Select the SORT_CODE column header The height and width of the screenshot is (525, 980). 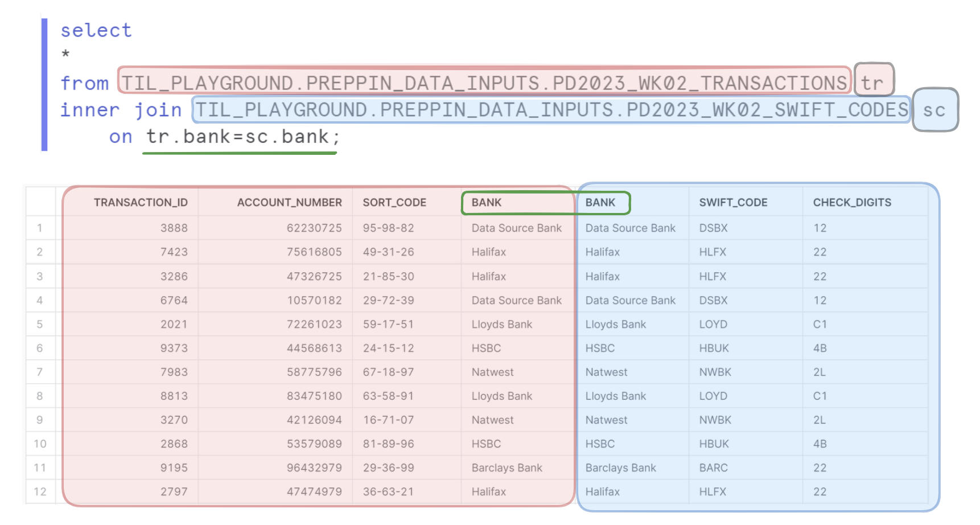pyautogui.click(x=394, y=203)
